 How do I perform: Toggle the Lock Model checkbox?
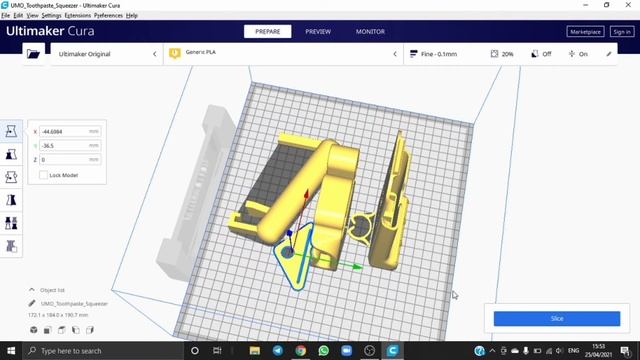click(43, 175)
